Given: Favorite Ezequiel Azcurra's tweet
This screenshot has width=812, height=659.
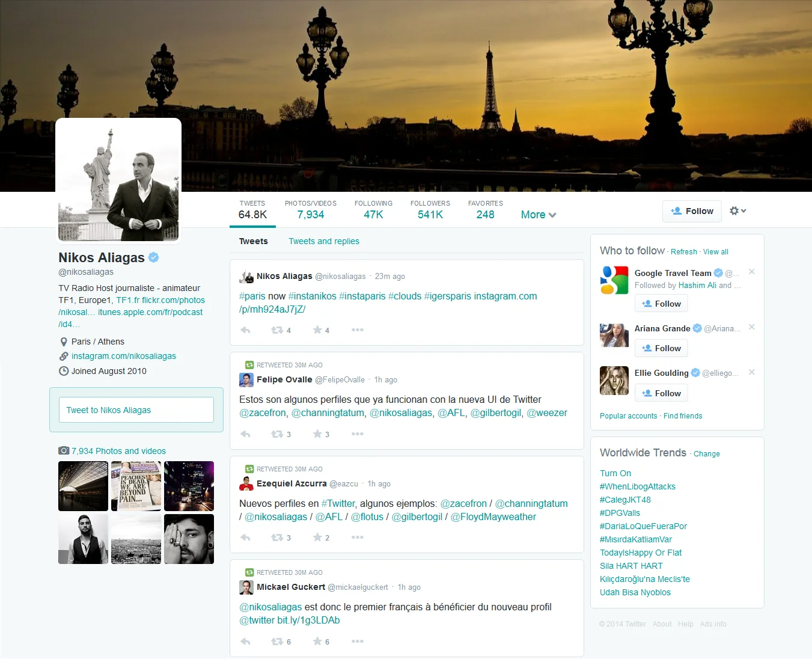Looking at the screenshot, I should (317, 537).
